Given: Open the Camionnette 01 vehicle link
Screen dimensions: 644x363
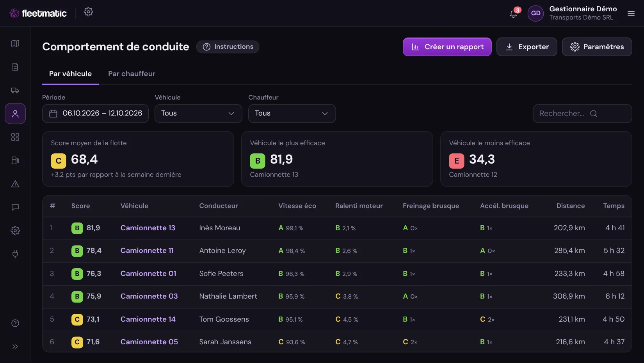Looking at the screenshot, I should 148,274.
